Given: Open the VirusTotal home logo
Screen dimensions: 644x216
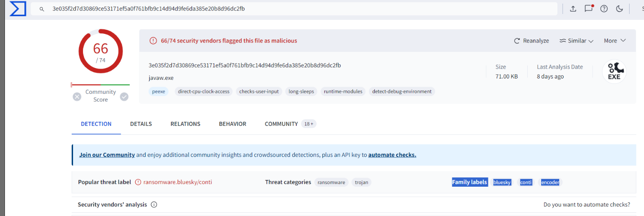Looking at the screenshot, I should tap(18, 9).
